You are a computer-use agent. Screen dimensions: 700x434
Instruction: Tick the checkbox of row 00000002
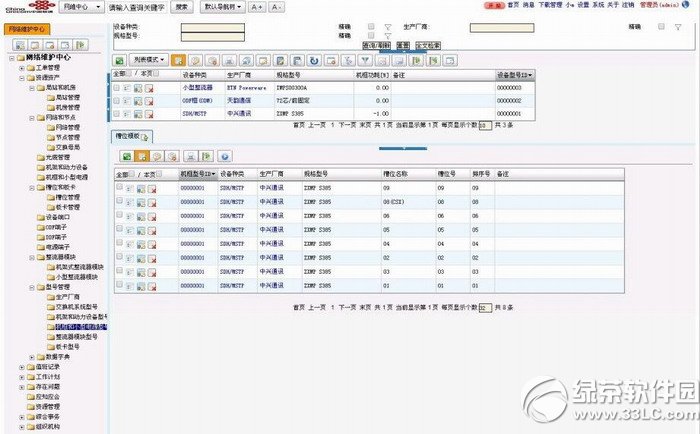coord(117,101)
